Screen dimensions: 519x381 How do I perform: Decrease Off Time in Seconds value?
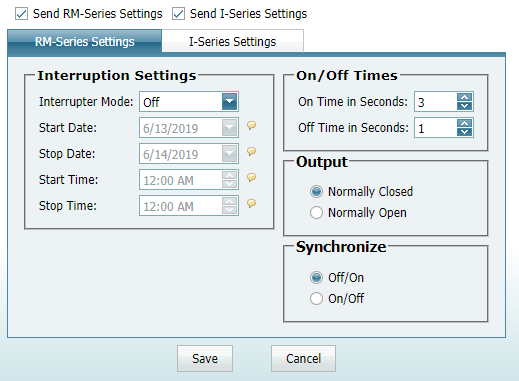tap(465, 132)
